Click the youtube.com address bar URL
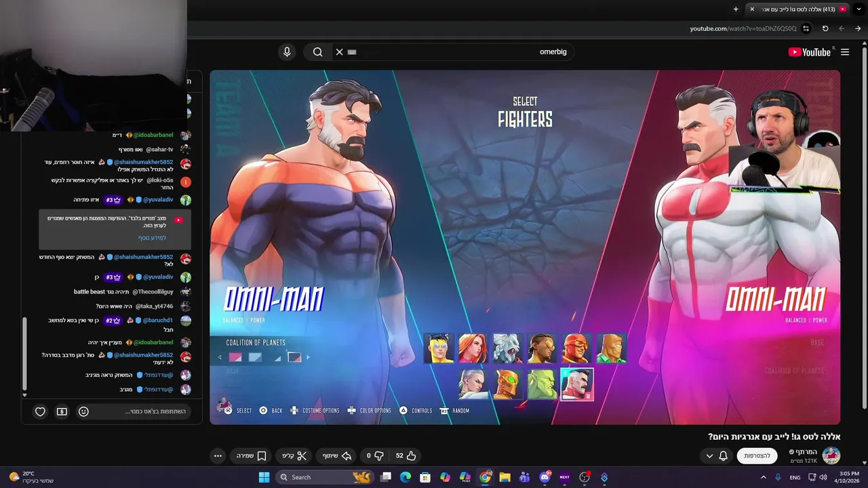Image resolution: width=868 pixels, height=488 pixels. tap(743, 28)
